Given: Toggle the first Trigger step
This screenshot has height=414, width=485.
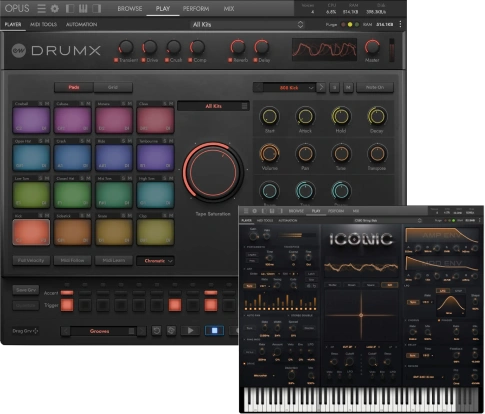Looking at the screenshot, I should click(67, 305).
